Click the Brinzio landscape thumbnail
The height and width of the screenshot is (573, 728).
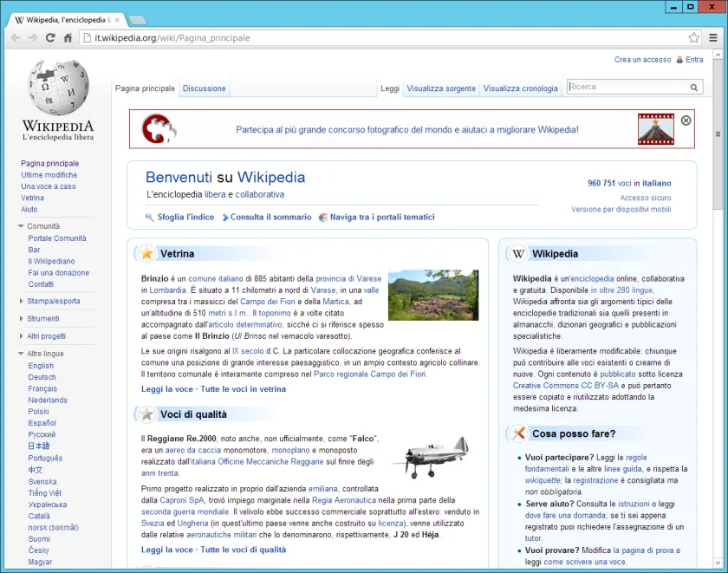(x=433, y=295)
